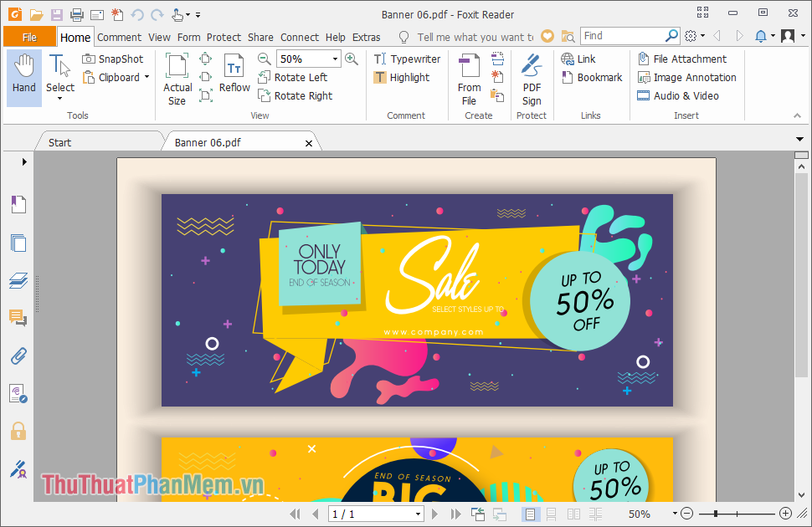The height and width of the screenshot is (527, 812).
Task: Open the SnapShot tool
Action: pyautogui.click(x=113, y=59)
